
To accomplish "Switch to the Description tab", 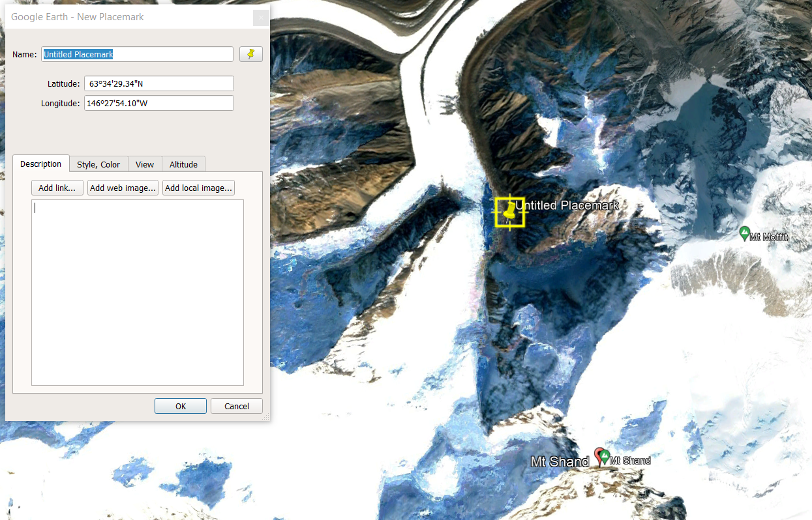I will click(x=40, y=164).
